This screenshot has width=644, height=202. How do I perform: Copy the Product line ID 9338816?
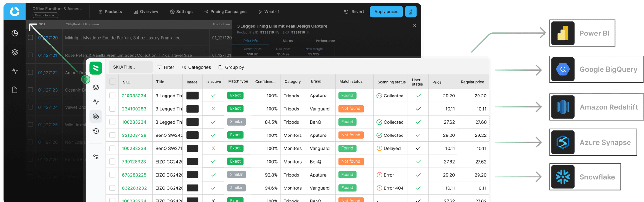pos(277,33)
